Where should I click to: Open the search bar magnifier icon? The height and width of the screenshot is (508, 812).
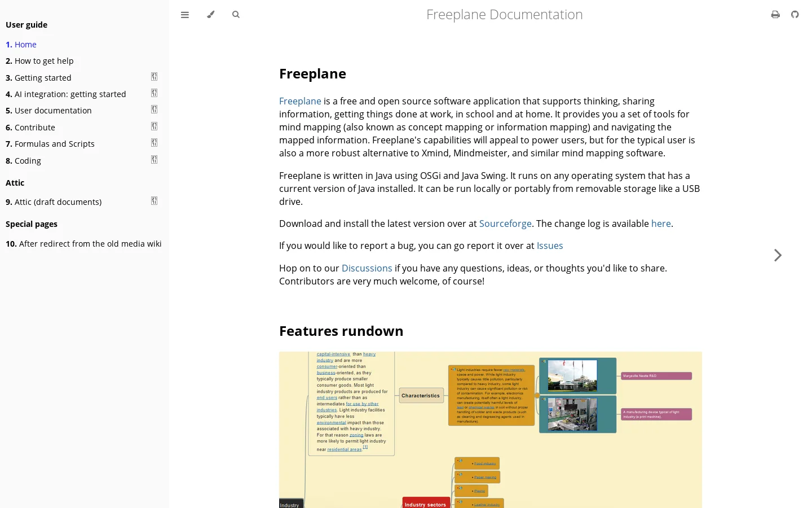coord(236,15)
